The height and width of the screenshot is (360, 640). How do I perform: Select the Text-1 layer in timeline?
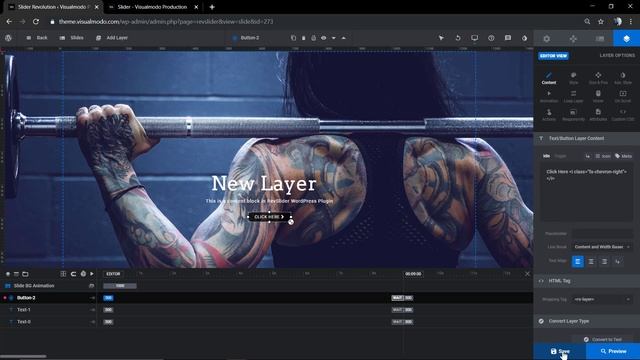tap(24, 310)
